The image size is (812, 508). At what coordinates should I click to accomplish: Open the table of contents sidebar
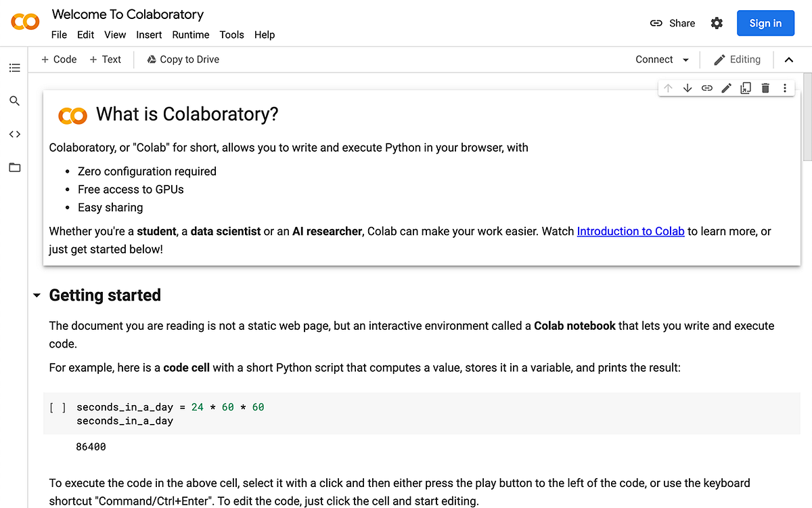click(14, 68)
